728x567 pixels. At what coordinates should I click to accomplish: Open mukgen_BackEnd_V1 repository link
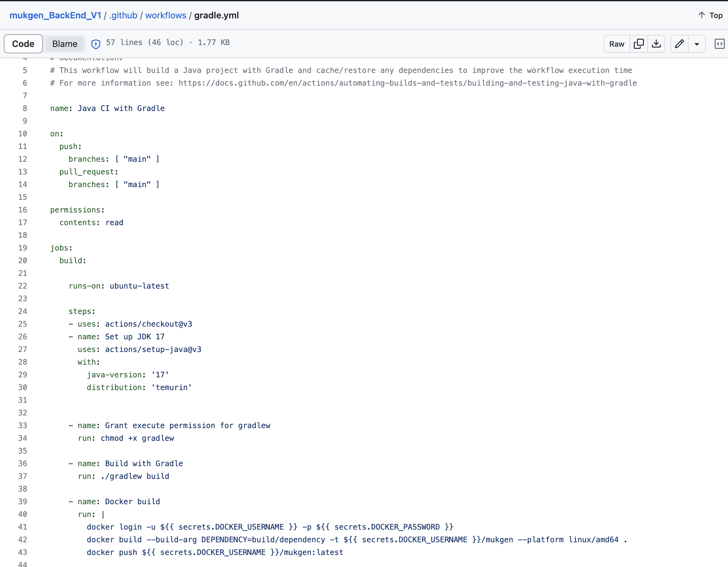(x=55, y=15)
